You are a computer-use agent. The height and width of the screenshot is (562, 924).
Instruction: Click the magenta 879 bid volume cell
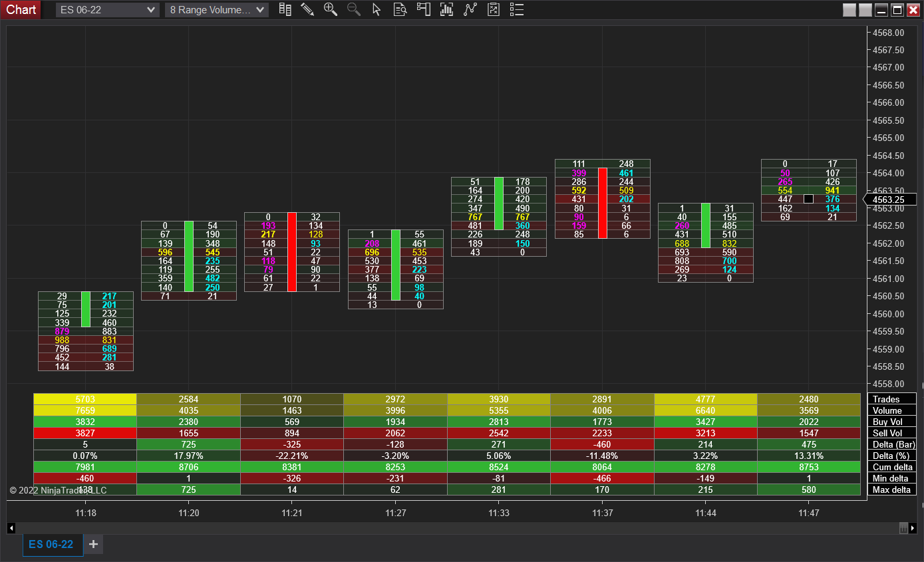coord(62,331)
